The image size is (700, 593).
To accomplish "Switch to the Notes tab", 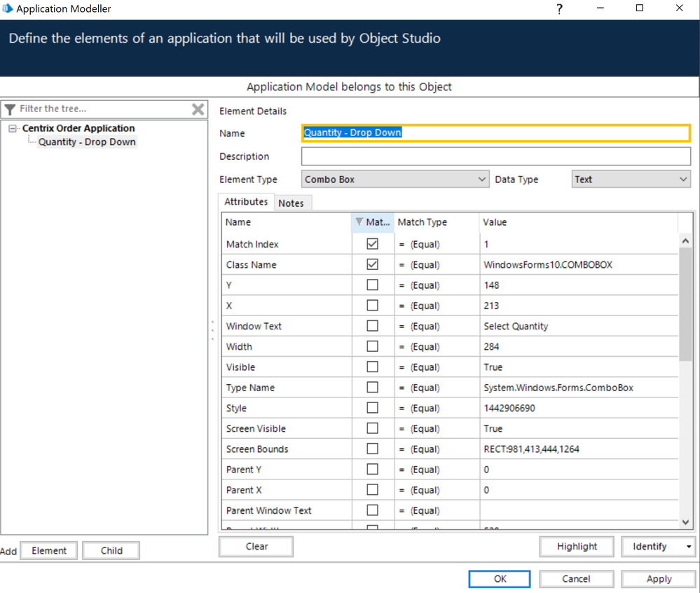I will [x=291, y=203].
